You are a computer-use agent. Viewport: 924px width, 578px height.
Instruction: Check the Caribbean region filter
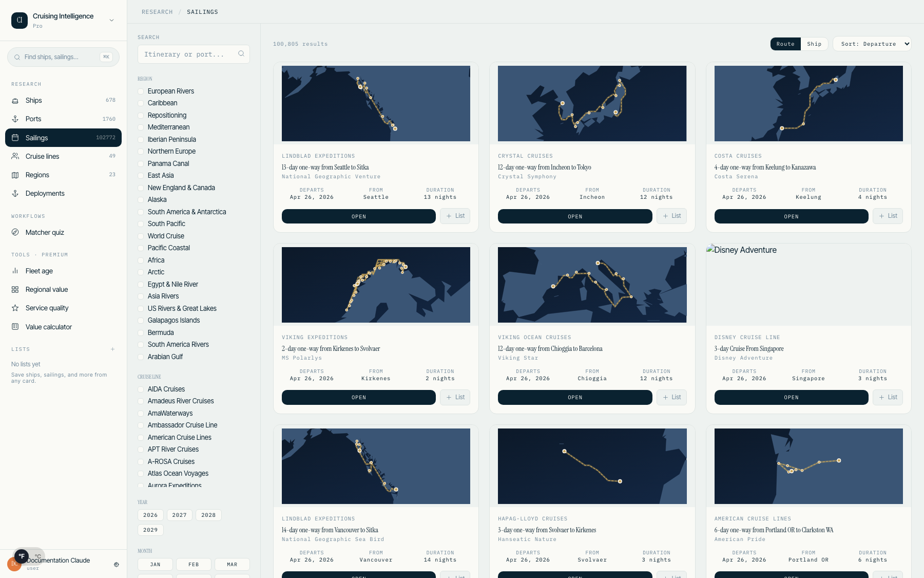[x=141, y=103]
